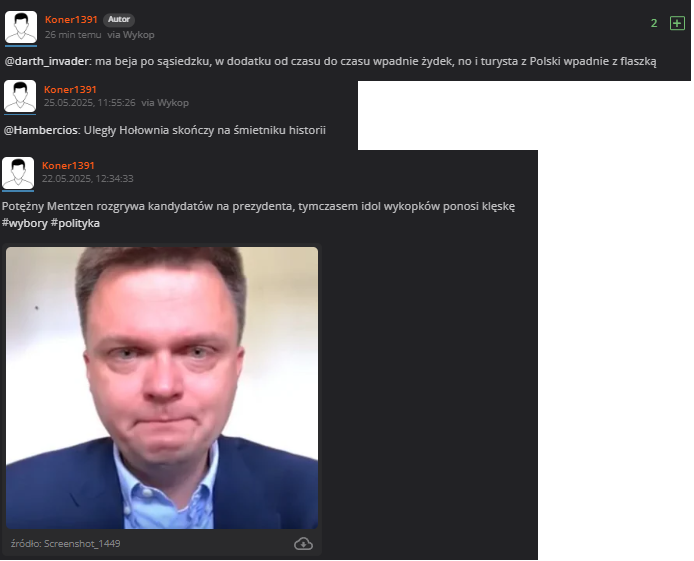Upvote the comment with green plus icon
Viewport: 694px width, 561px height.
tap(677, 23)
